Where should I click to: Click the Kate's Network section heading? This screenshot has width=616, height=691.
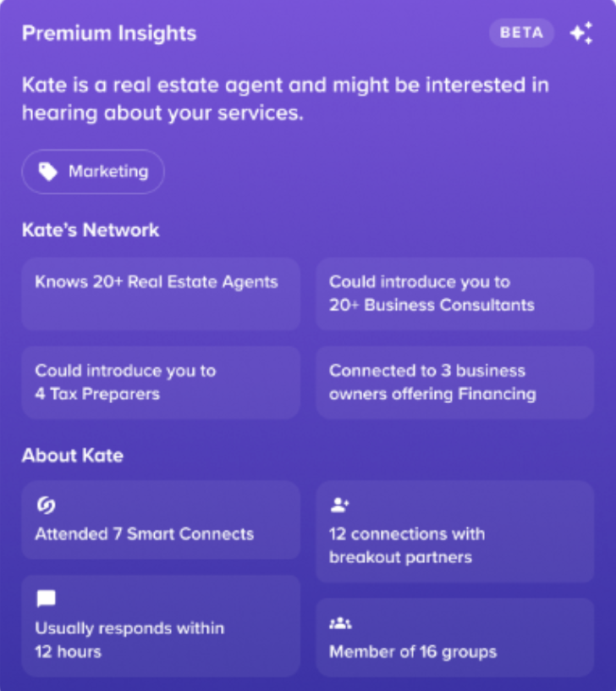pos(91,229)
